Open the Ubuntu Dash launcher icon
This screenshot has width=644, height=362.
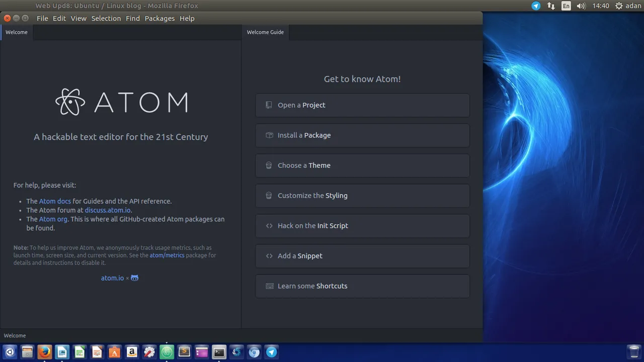(10, 352)
